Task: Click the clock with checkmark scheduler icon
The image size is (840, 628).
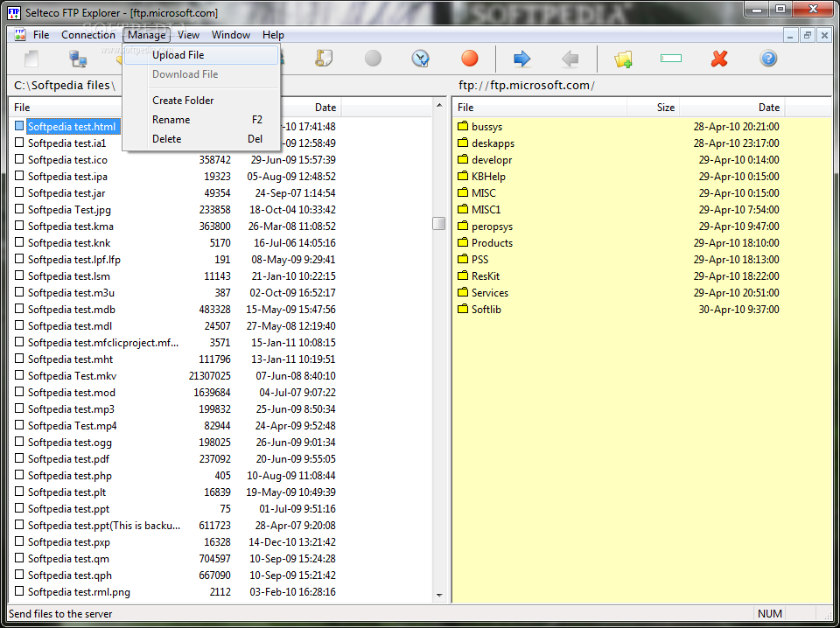Action: tap(421, 59)
